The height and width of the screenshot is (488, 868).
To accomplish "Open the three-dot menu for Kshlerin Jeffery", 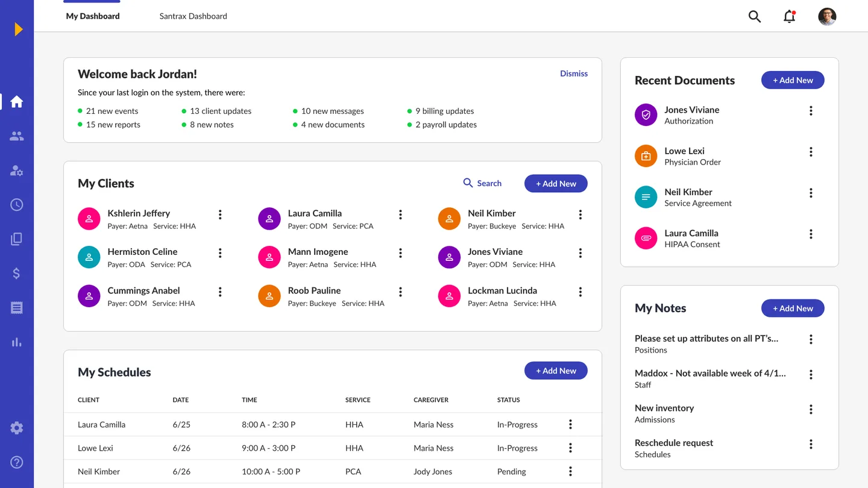I will 219,214.
